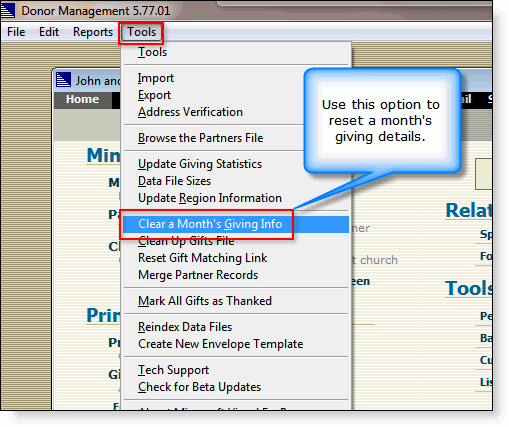Select Address Verification menu entry
The width and height of the screenshot is (509, 427).
190,112
